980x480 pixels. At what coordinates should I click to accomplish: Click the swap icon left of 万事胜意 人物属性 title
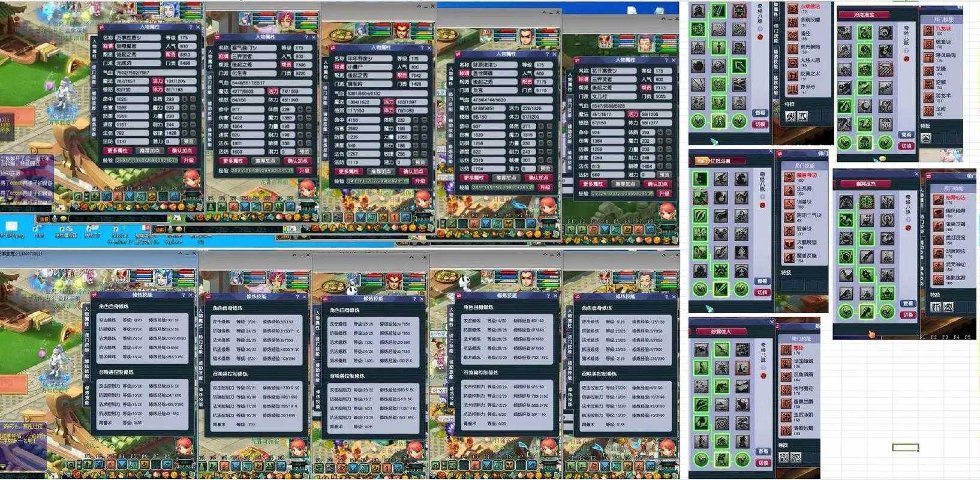point(103,28)
